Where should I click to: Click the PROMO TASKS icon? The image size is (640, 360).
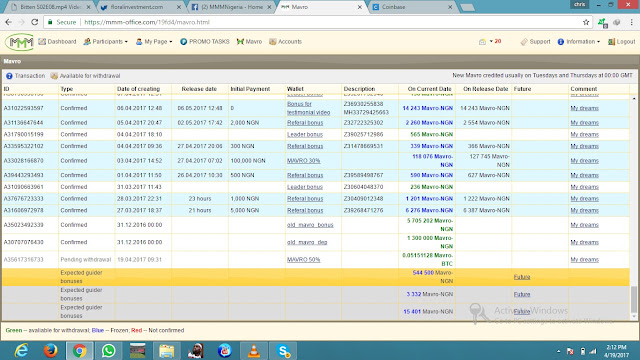pyautogui.click(x=184, y=42)
